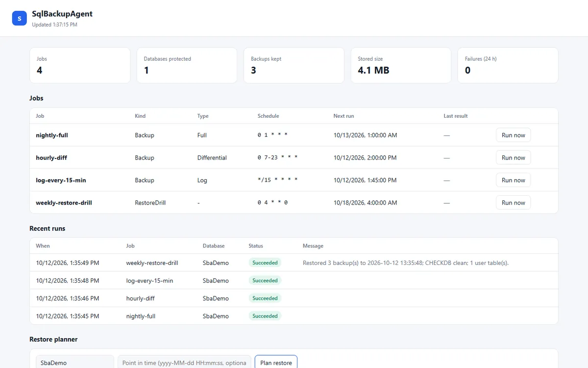588x368 pixels.
Task: Click run time 10/12/2026, 1:35:45 PM
Action: coord(68,316)
